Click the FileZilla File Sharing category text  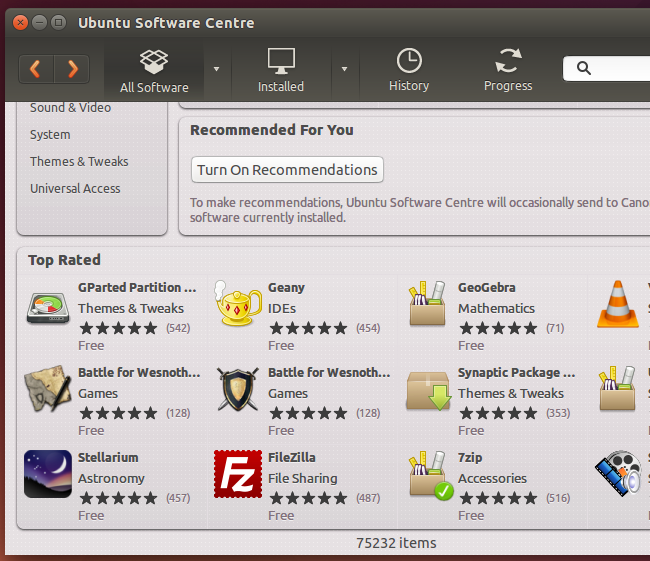tap(303, 478)
